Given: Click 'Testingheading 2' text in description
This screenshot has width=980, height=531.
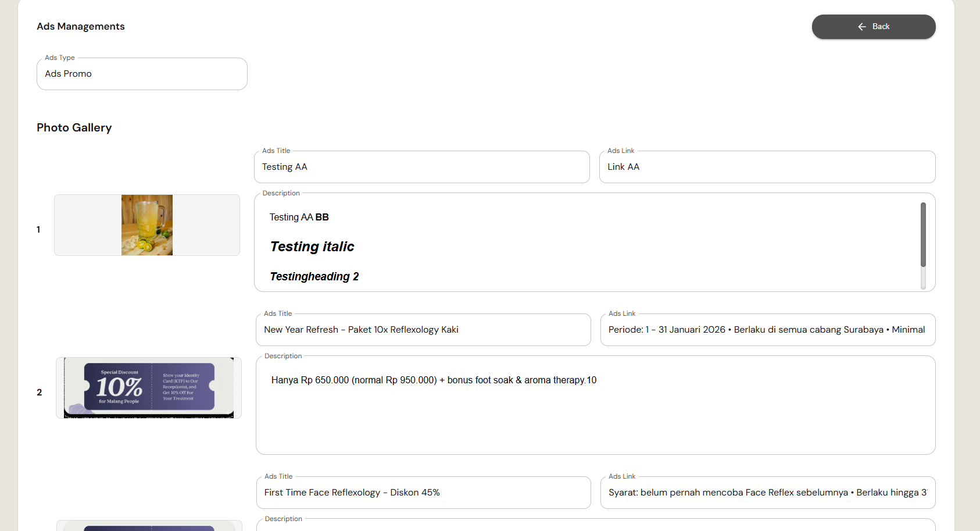Looking at the screenshot, I should click(314, 276).
